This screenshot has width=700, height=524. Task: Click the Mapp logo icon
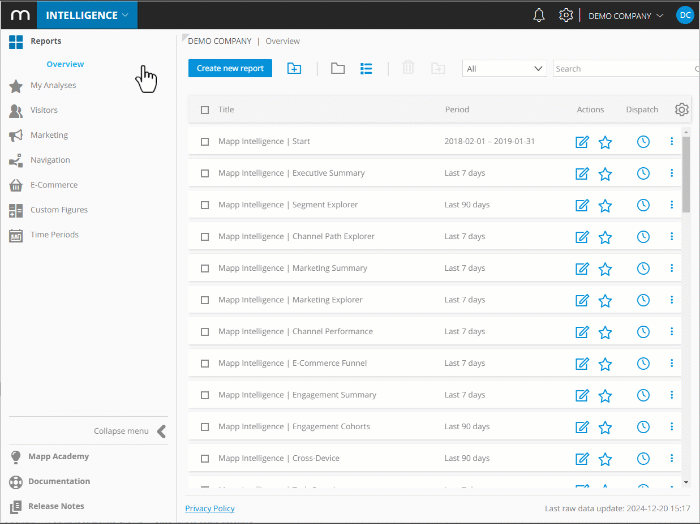(x=20, y=15)
